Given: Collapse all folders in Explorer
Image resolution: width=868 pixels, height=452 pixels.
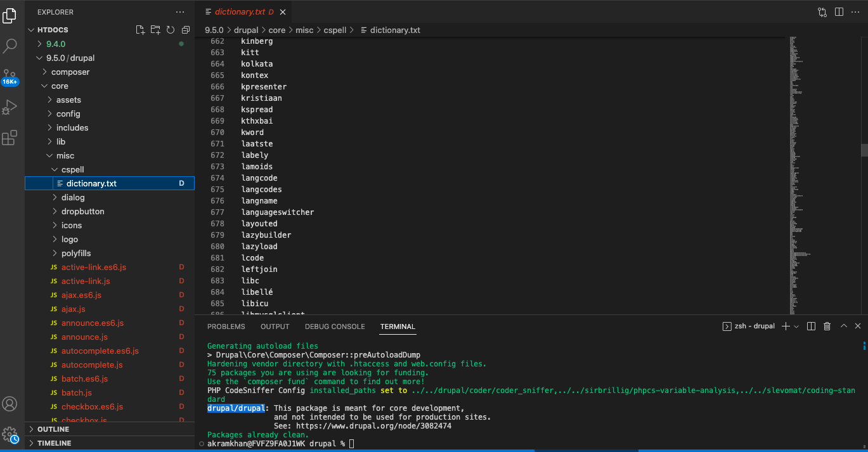Looking at the screenshot, I should coord(185,29).
